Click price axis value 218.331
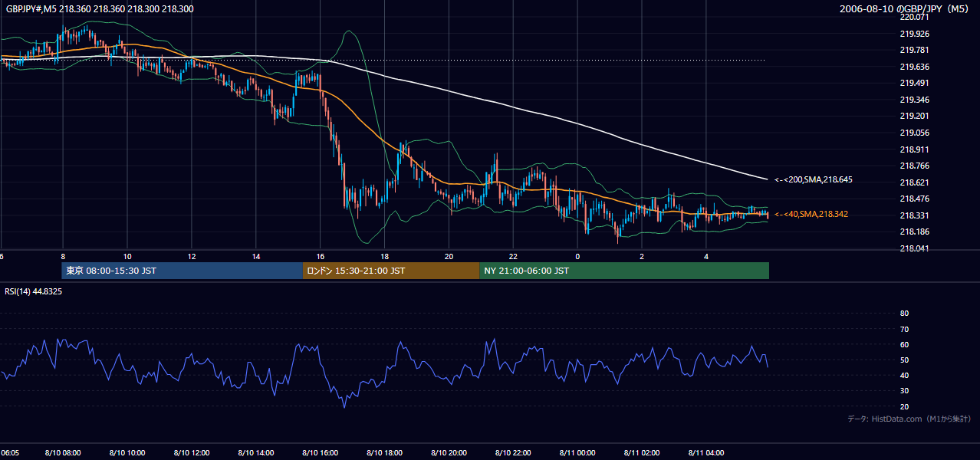Image resolution: width=980 pixels, height=460 pixels. [x=915, y=215]
